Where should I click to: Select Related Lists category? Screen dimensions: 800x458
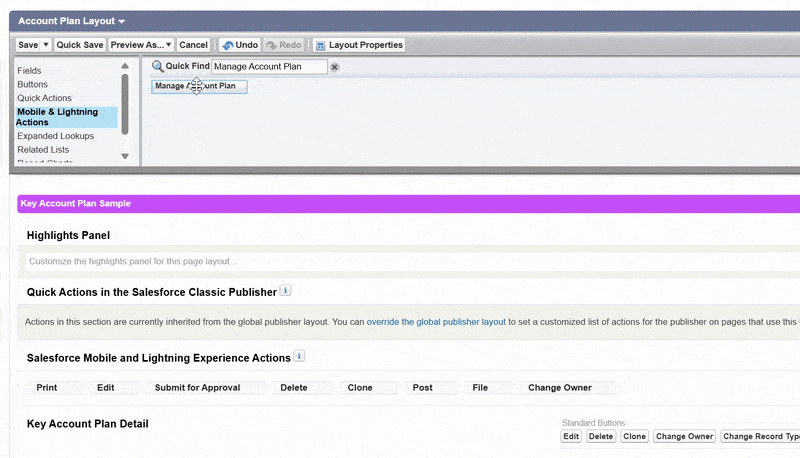(x=43, y=149)
